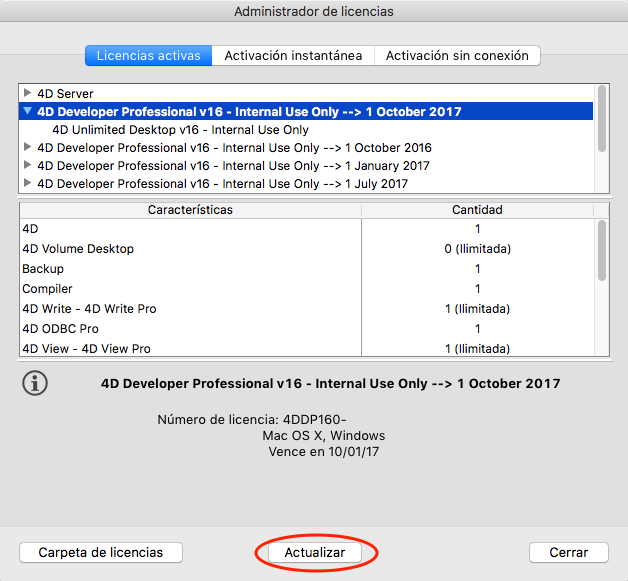This screenshot has height=581, width=628.
Task: Click quantity cell for Backup
Action: click(477, 269)
